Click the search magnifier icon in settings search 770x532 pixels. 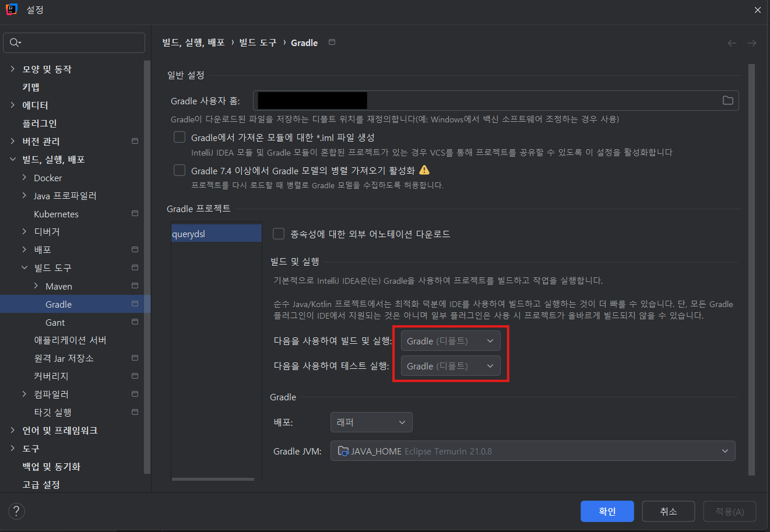click(15, 43)
